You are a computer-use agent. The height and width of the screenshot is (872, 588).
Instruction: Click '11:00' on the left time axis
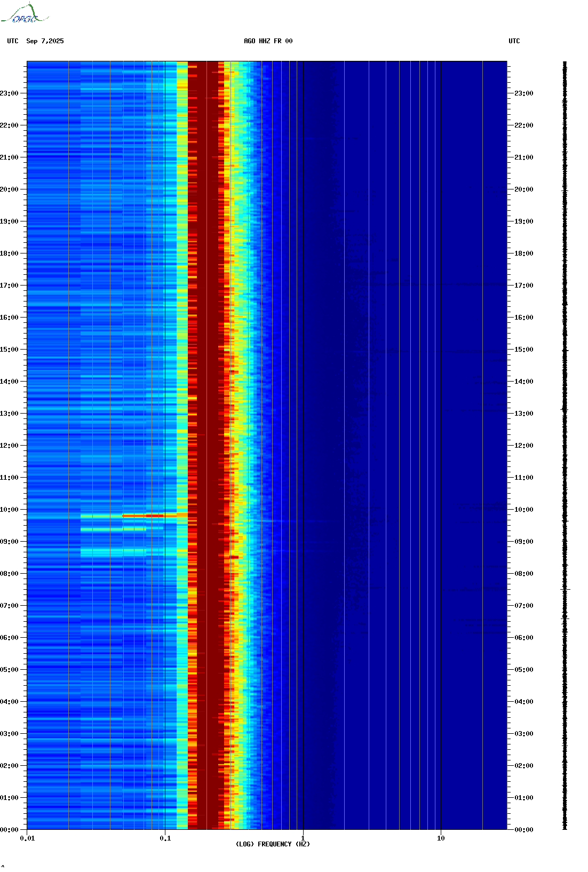pos(9,478)
